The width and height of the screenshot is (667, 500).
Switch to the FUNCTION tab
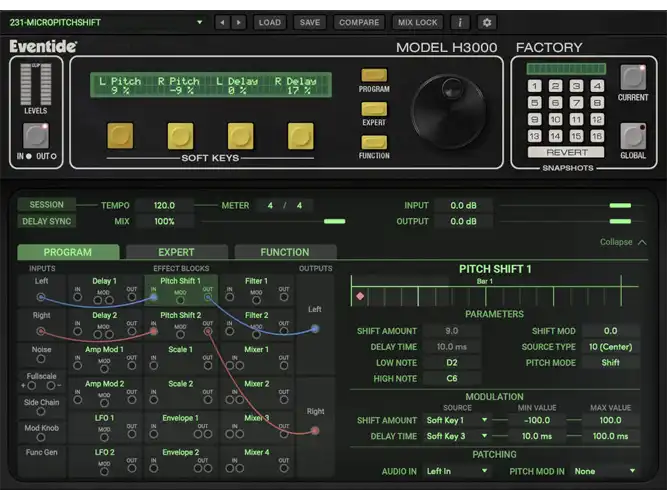[285, 252]
